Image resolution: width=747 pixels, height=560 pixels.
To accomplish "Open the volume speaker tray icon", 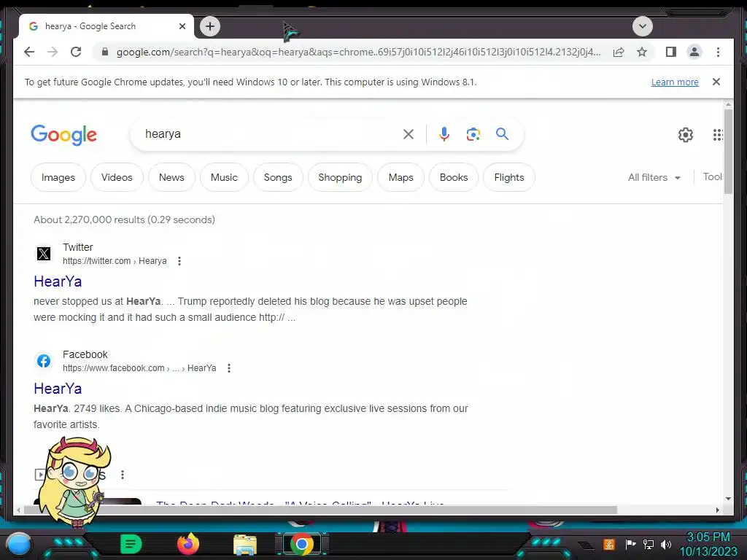I will tap(666, 544).
